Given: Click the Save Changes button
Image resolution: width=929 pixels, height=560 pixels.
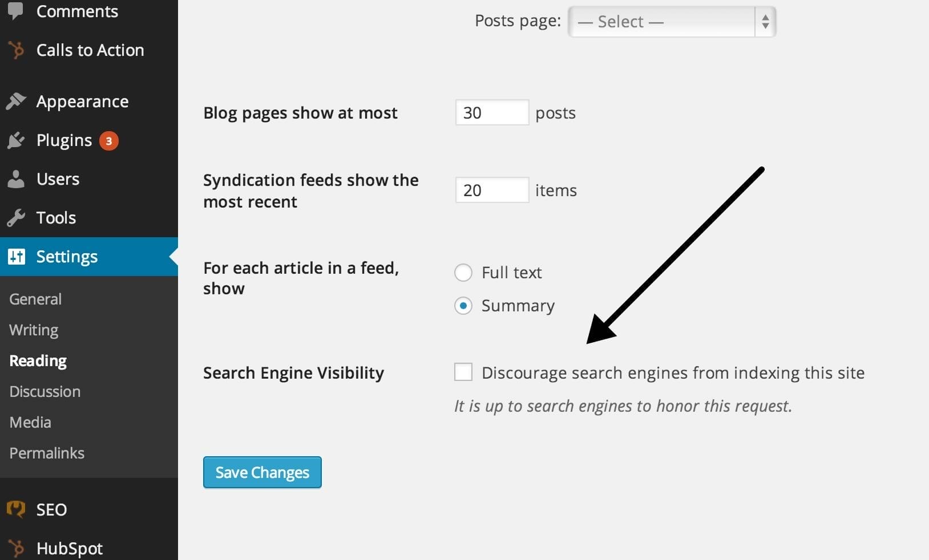Looking at the screenshot, I should click(x=262, y=472).
